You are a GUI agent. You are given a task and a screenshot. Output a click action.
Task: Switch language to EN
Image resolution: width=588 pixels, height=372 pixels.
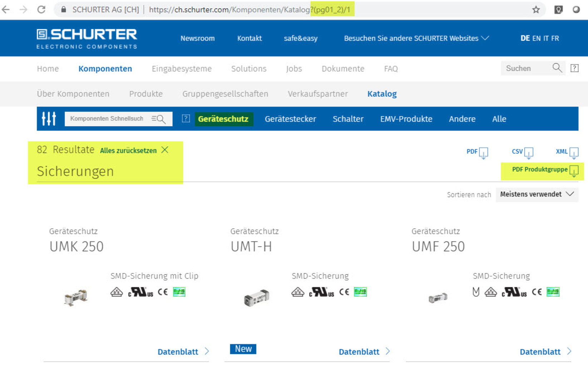tap(536, 38)
